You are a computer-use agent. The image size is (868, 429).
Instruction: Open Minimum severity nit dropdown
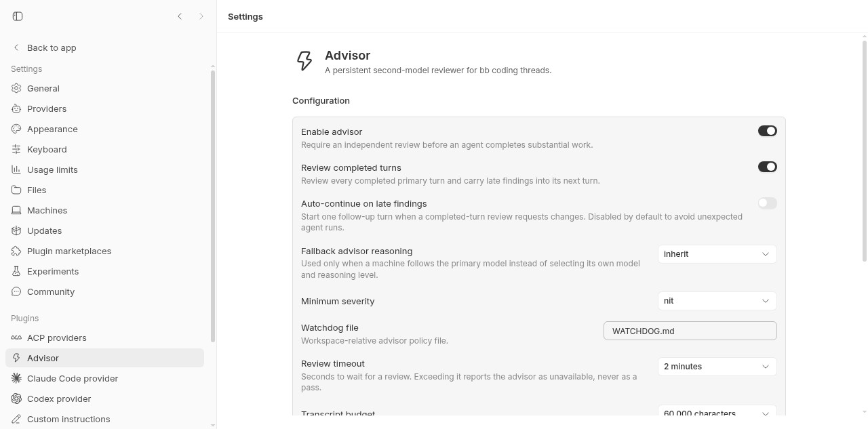tap(717, 301)
